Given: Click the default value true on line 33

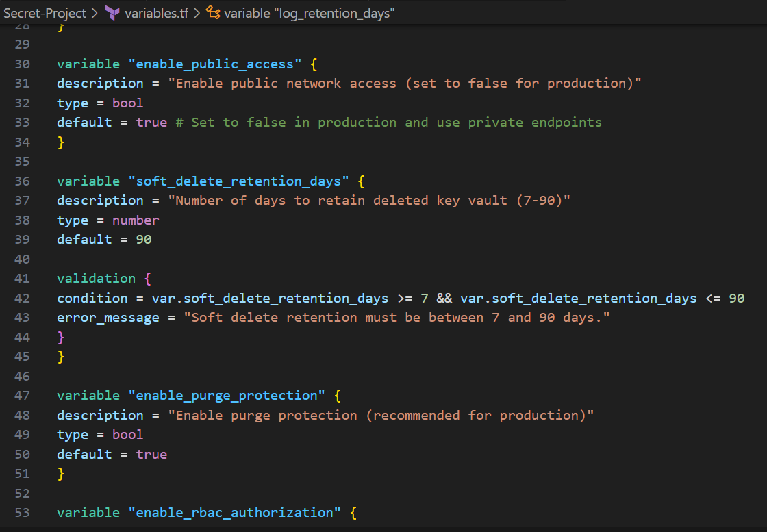Looking at the screenshot, I should [151, 122].
